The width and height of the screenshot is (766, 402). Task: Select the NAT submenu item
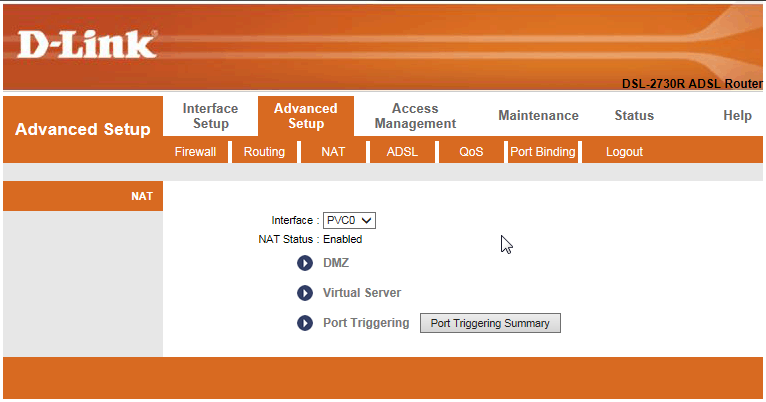pos(333,152)
